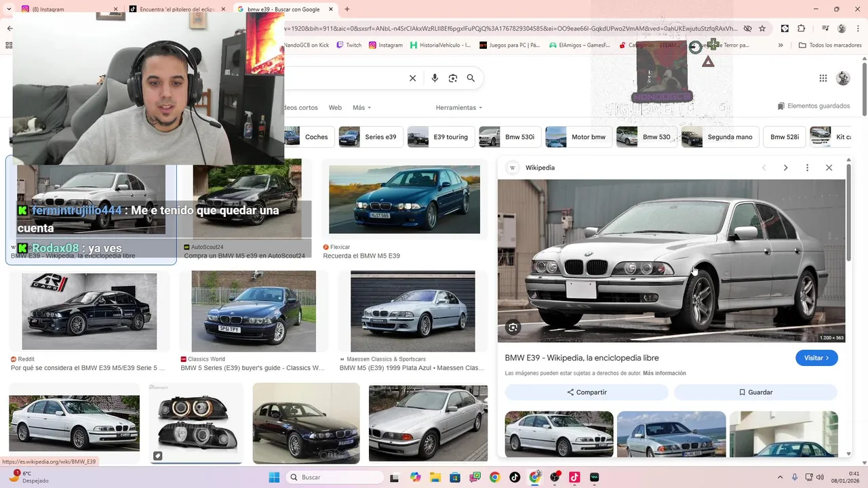868x488 pixels.
Task: Search inside image with Lens icon on preview
Action: coord(513,327)
